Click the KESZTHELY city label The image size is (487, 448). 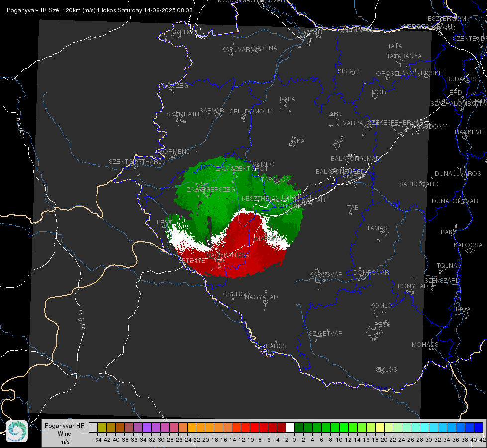point(259,198)
